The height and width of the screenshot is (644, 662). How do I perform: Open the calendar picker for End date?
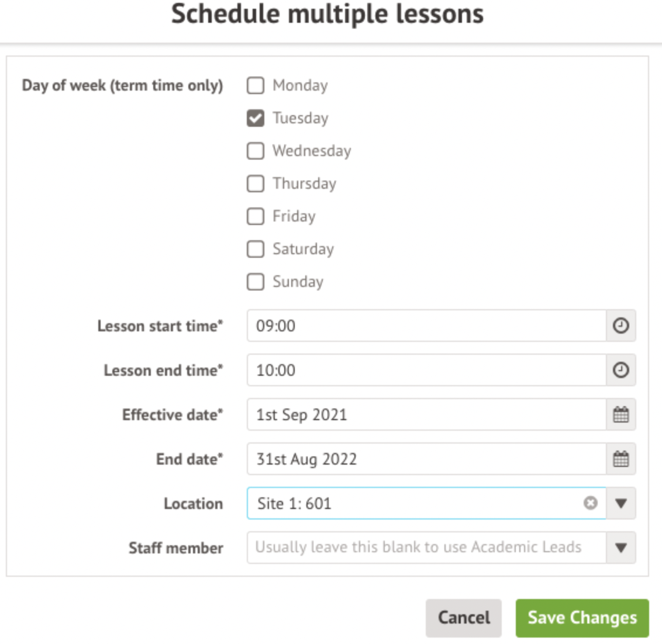620,459
